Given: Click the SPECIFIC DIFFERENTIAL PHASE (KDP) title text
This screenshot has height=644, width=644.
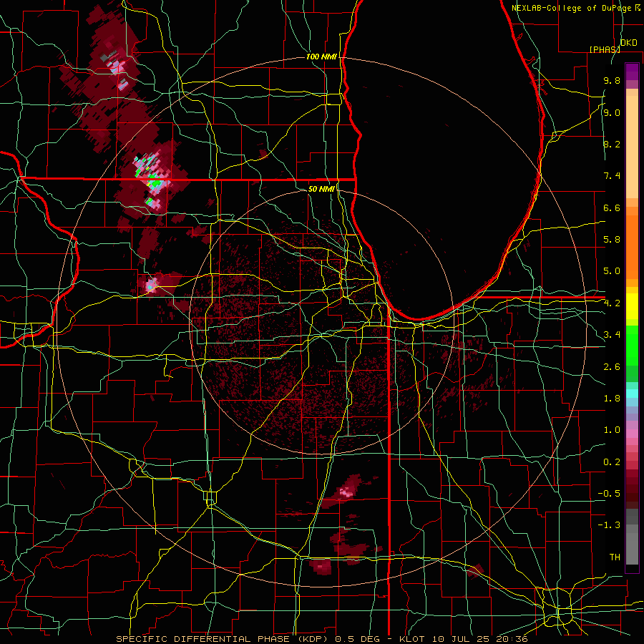Looking at the screenshot, I should 224,639.
